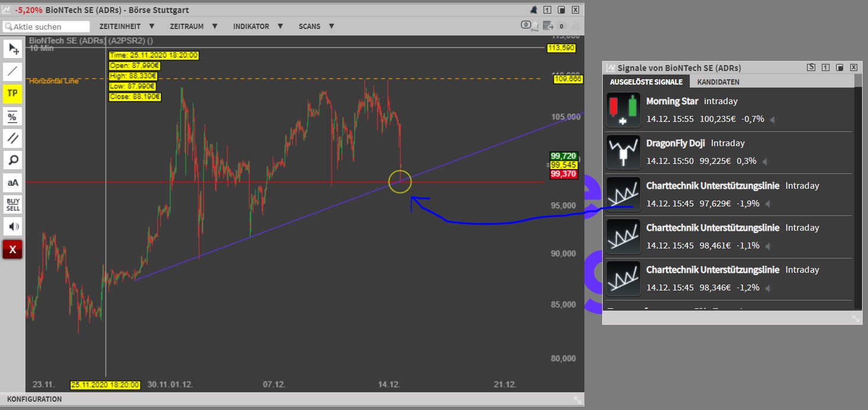
Task: Open the ZEITEINHEIT dropdown
Action: tap(127, 27)
